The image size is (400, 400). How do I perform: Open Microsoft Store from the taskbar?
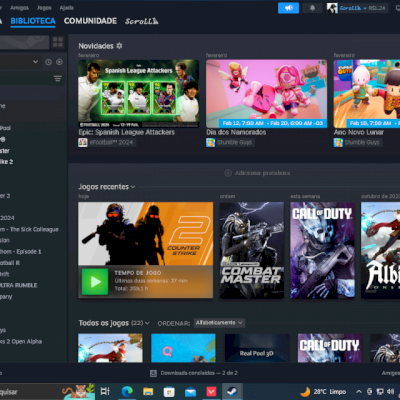(169, 391)
